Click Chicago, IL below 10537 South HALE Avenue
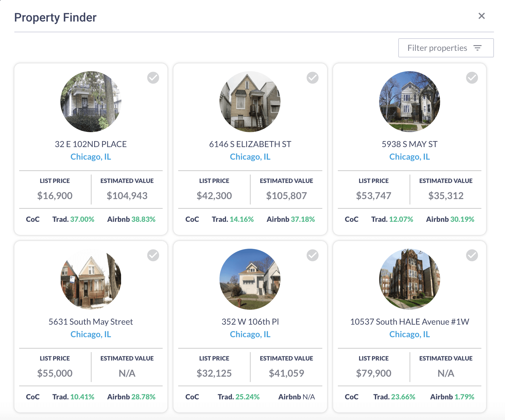The width and height of the screenshot is (505, 420). (410, 334)
